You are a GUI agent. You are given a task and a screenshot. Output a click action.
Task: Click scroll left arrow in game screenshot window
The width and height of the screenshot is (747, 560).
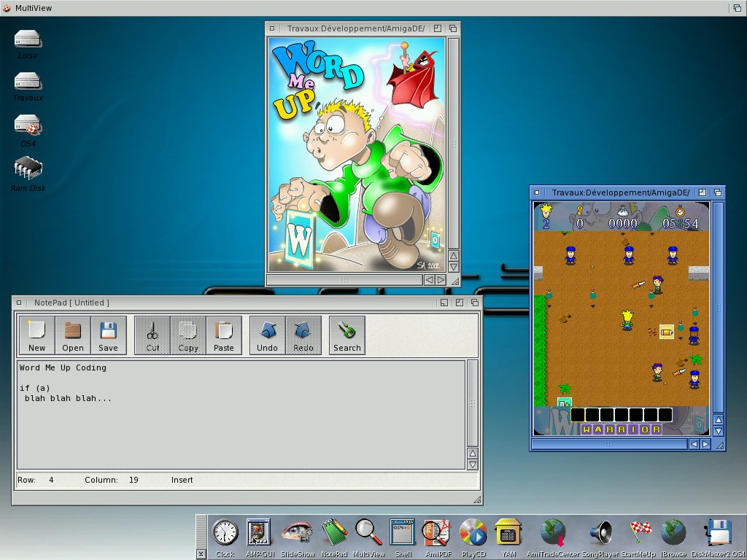(x=694, y=444)
